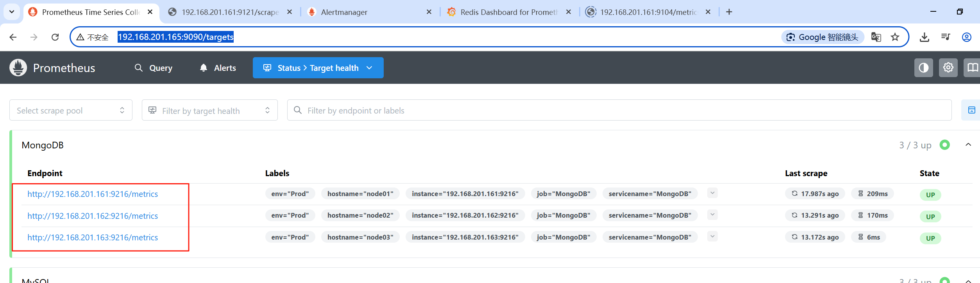The width and height of the screenshot is (980, 283).
Task: Click the 6ms scrape duration badge
Action: tap(869, 237)
